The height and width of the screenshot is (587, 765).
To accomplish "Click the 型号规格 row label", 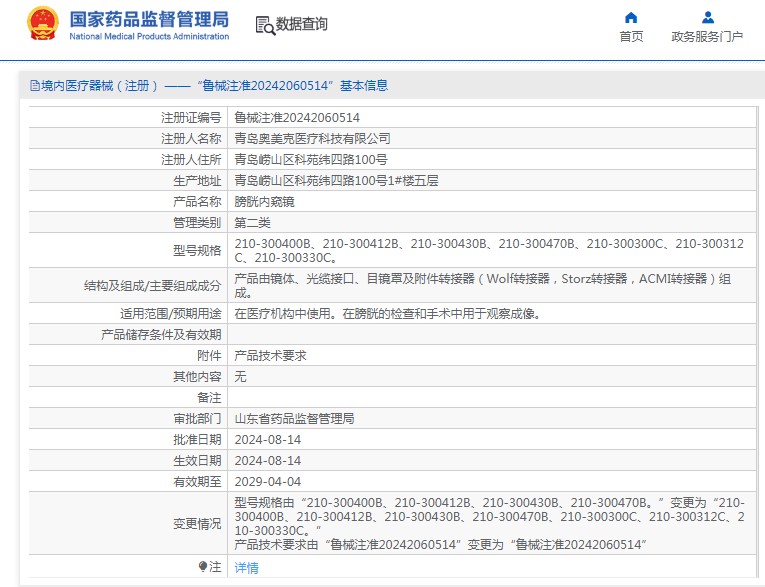I will pos(197,250).
